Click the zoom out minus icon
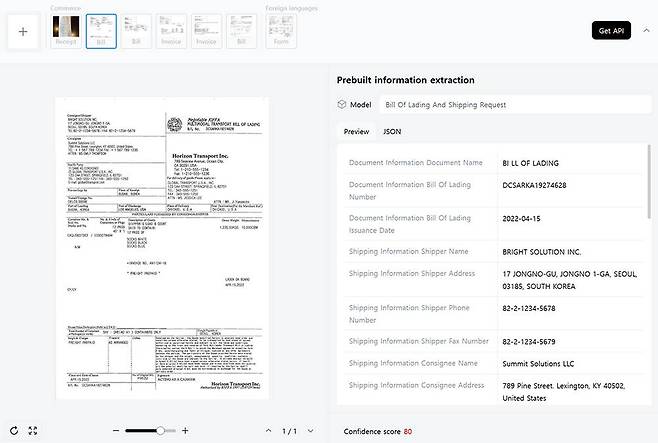Viewport: 658px width, 443px height. (116, 430)
